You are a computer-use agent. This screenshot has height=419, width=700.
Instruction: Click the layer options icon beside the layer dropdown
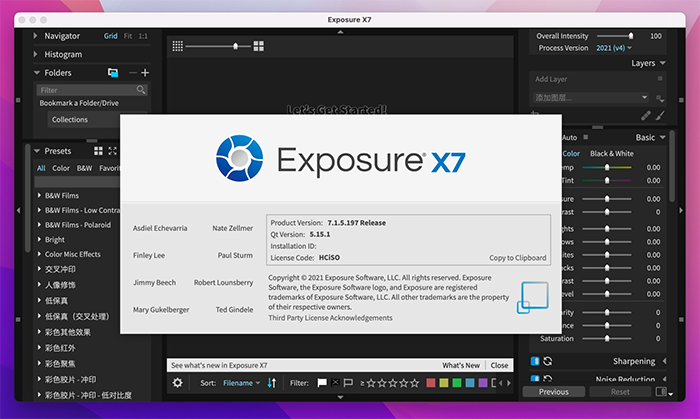coord(660,98)
